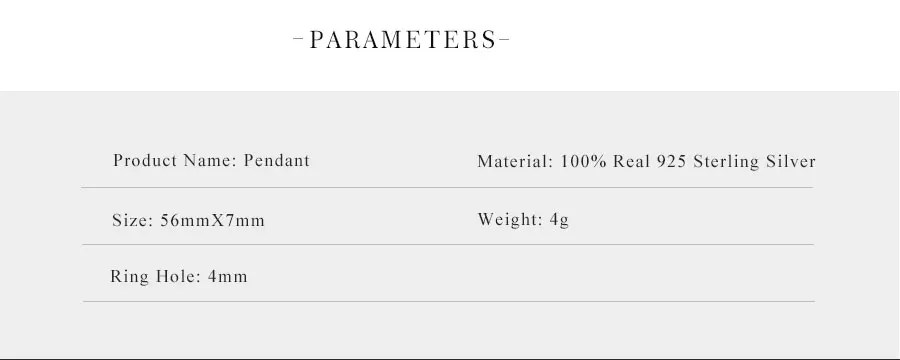Select the Weight: 4g text

(523, 220)
